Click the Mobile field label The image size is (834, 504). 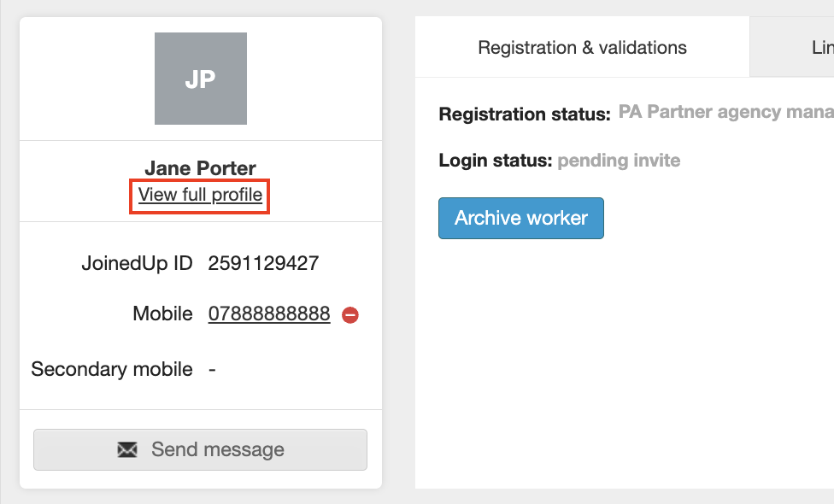(162, 314)
